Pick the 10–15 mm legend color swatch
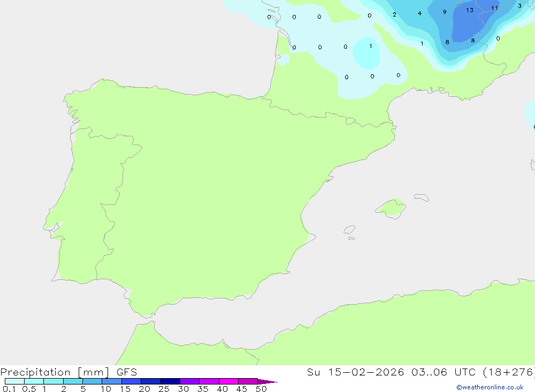The height and width of the screenshot is (392, 535). point(112,381)
